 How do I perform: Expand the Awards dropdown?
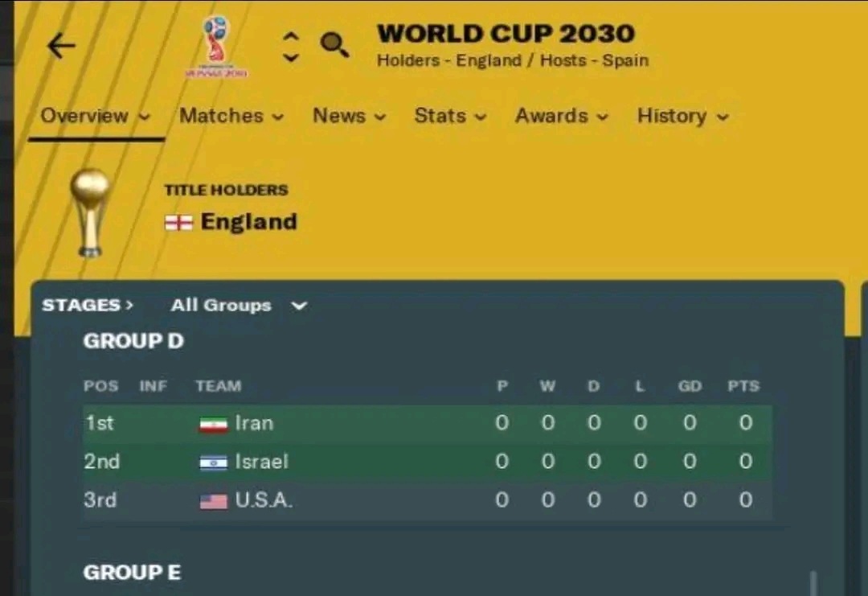click(562, 116)
